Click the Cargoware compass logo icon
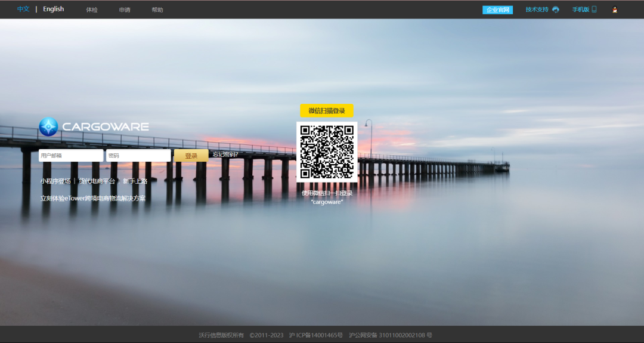The image size is (644, 343). [48, 126]
